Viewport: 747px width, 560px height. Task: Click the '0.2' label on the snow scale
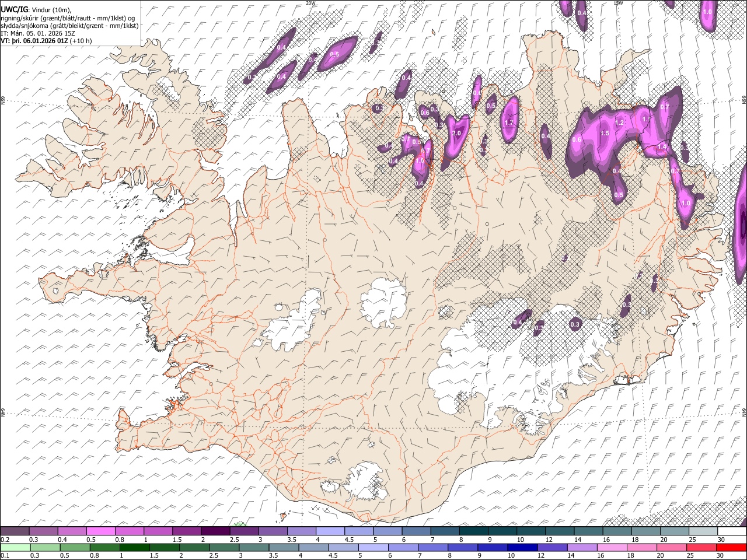tap(5, 540)
